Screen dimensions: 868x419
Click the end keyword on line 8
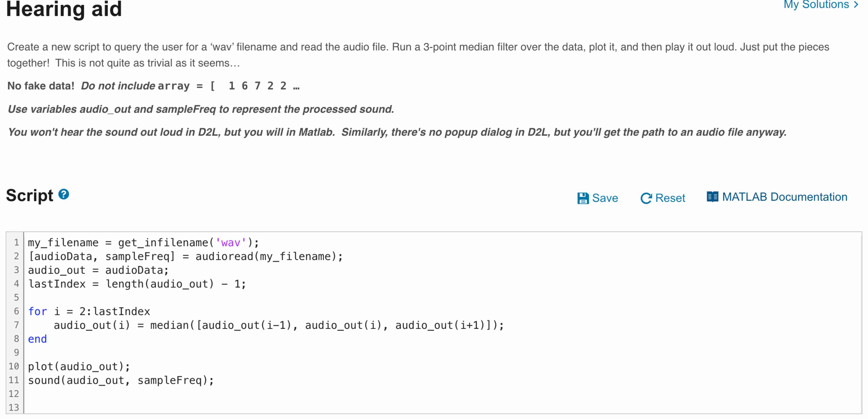(37, 339)
